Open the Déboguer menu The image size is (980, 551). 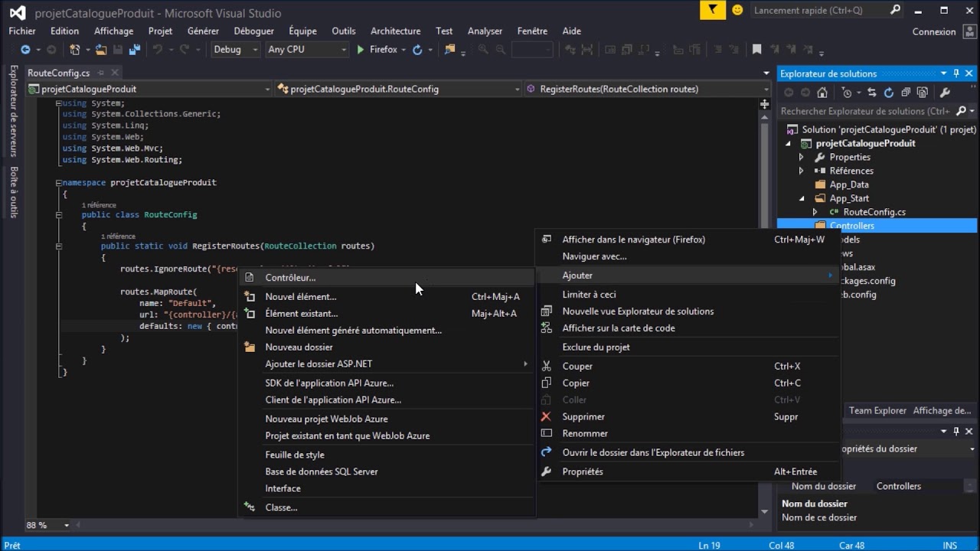click(254, 31)
